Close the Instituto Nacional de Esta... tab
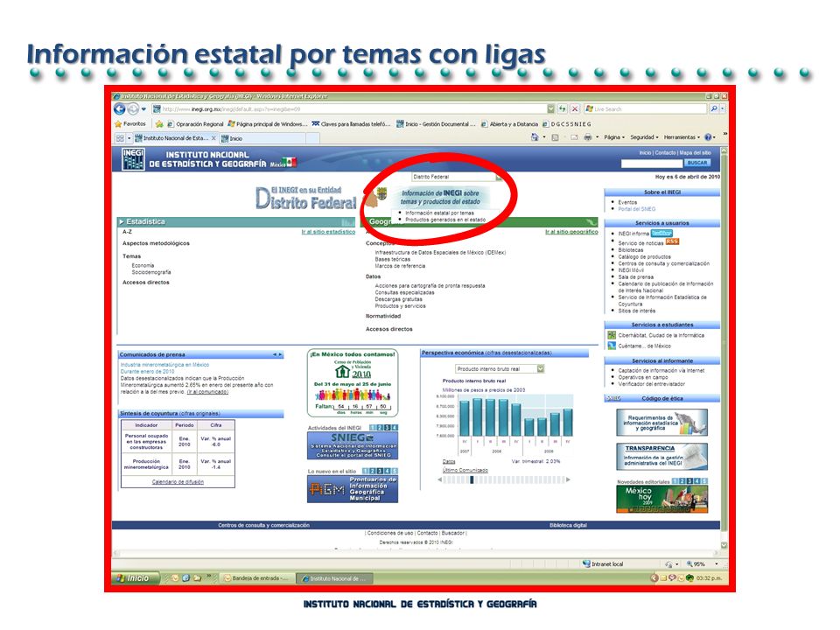This screenshot has height=630, width=840. [x=213, y=138]
